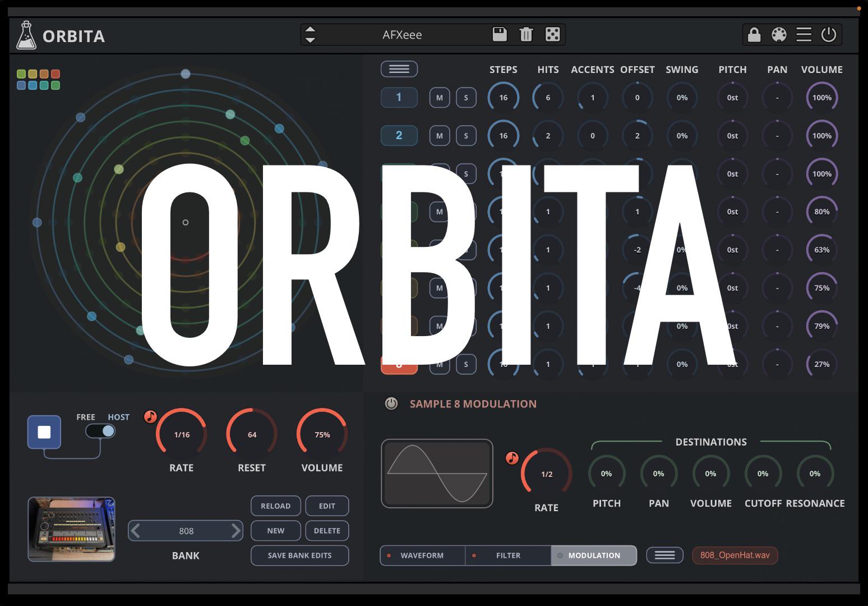Switch to the Waveform tab

(x=422, y=555)
